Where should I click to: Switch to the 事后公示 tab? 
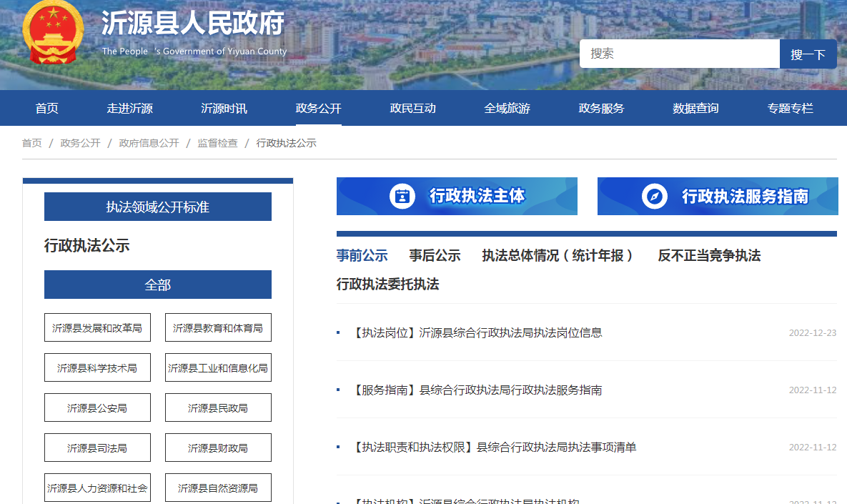(x=435, y=256)
